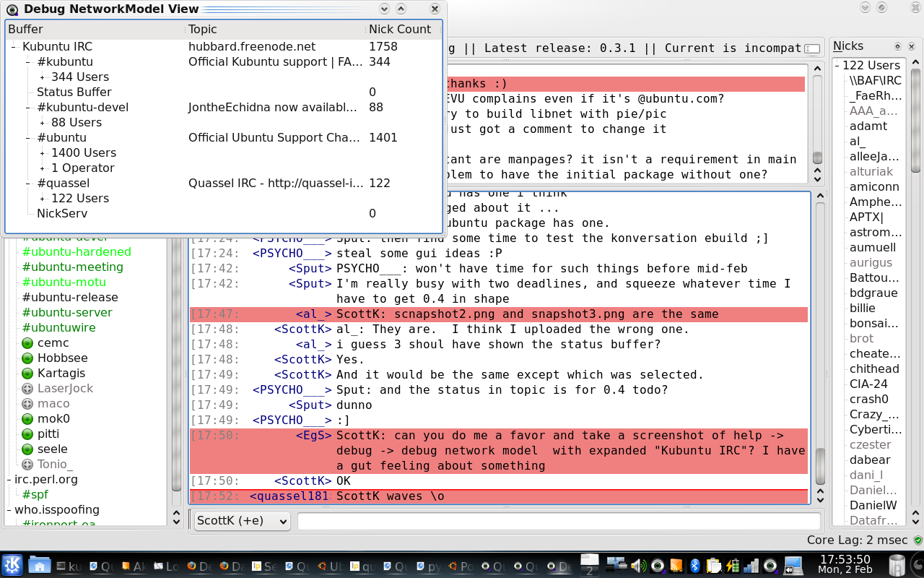Collapse the irc.perl.org network
The width and height of the screenshot is (924, 578).
8,480
